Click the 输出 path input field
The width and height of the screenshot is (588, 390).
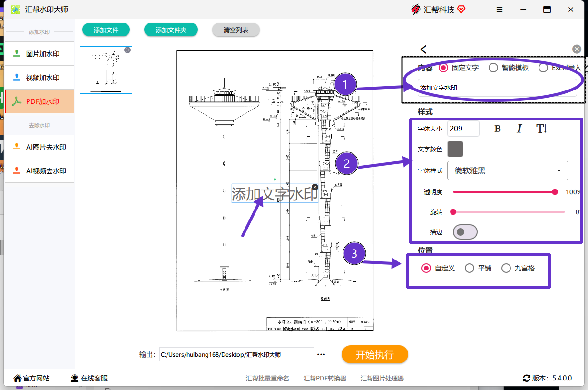[237, 355]
